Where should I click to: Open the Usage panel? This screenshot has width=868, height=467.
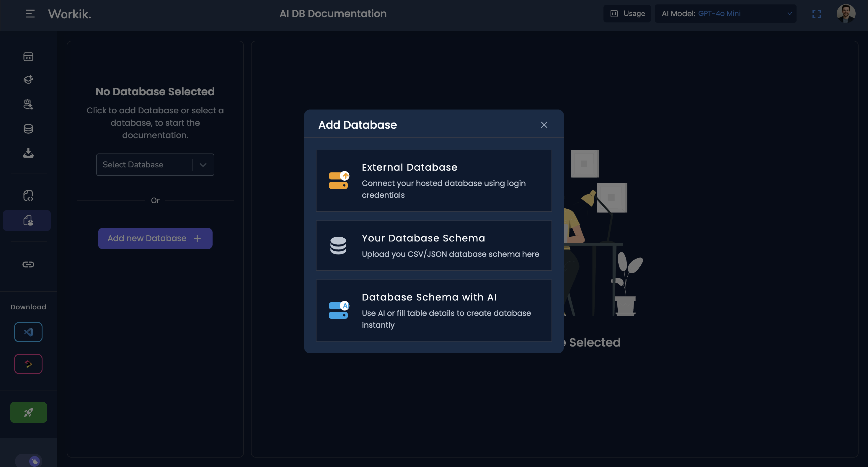coord(627,14)
